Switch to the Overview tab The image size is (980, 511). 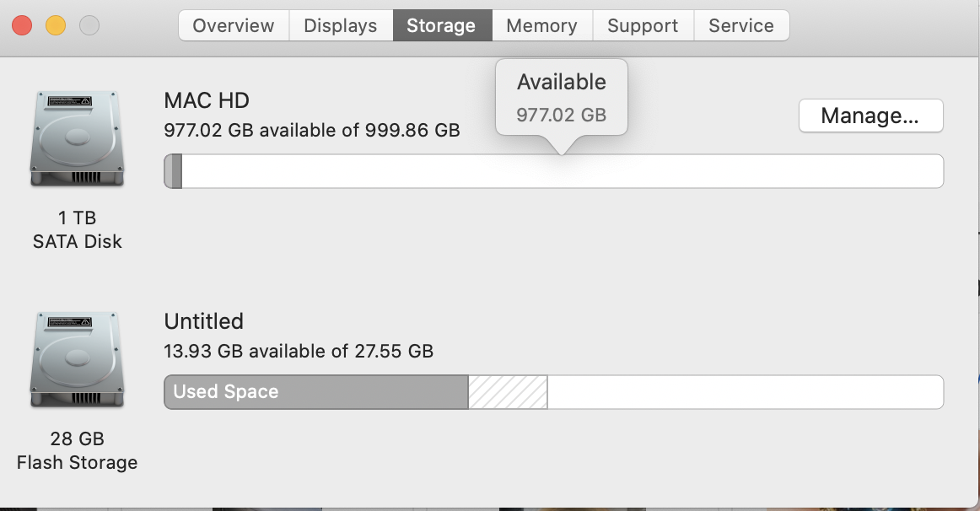pyautogui.click(x=234, y=25)
